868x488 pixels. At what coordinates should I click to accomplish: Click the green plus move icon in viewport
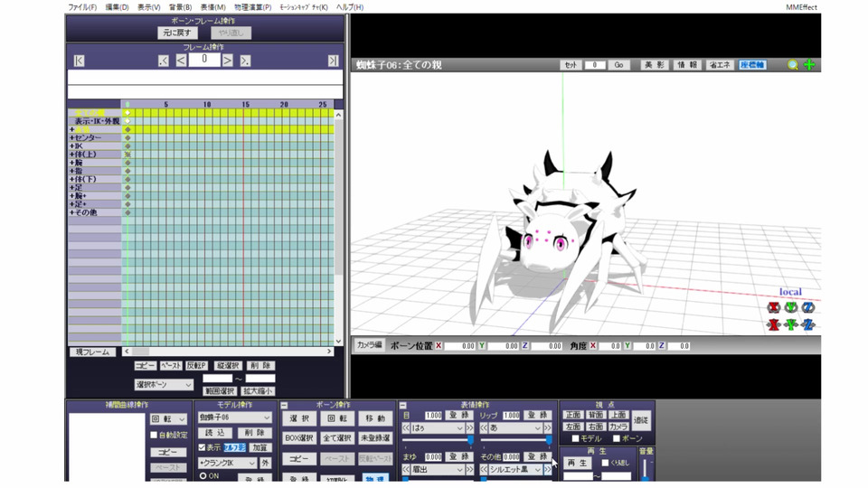(809, 65)
